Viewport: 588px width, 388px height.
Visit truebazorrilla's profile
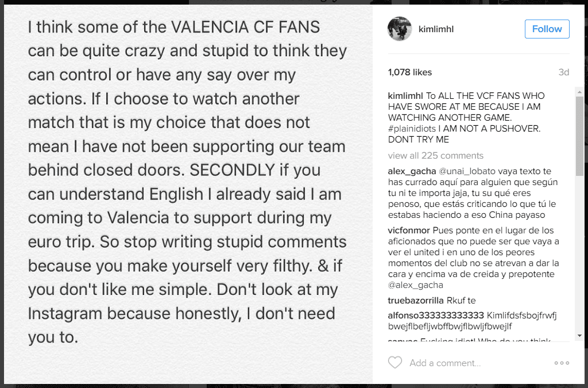[416, 301]
